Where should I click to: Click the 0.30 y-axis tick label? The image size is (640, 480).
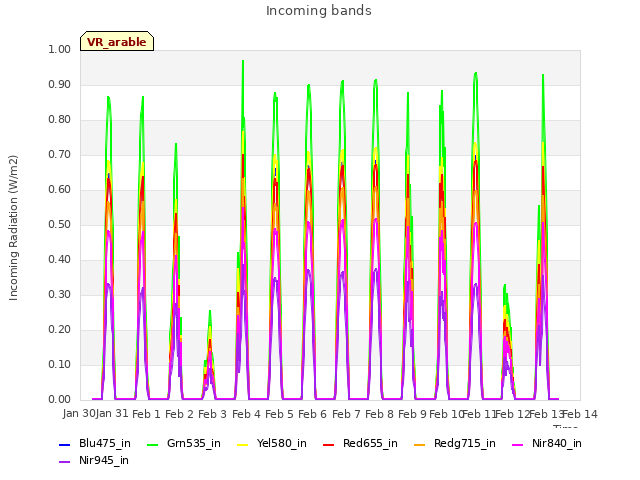click(x=60, y=294)
